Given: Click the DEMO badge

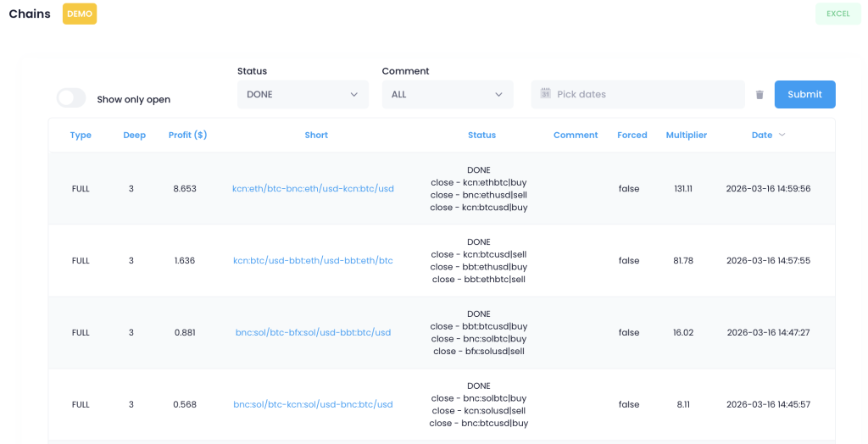Looking at the screenshot, I should [x=80, y=14].
